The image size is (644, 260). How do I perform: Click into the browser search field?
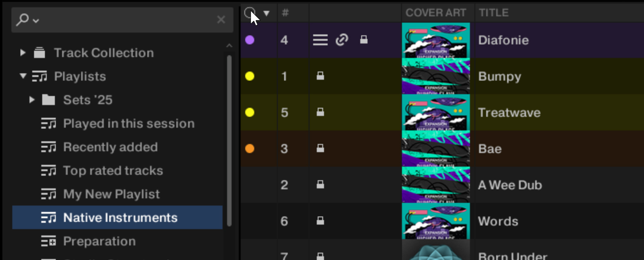[x=122, y=20]
